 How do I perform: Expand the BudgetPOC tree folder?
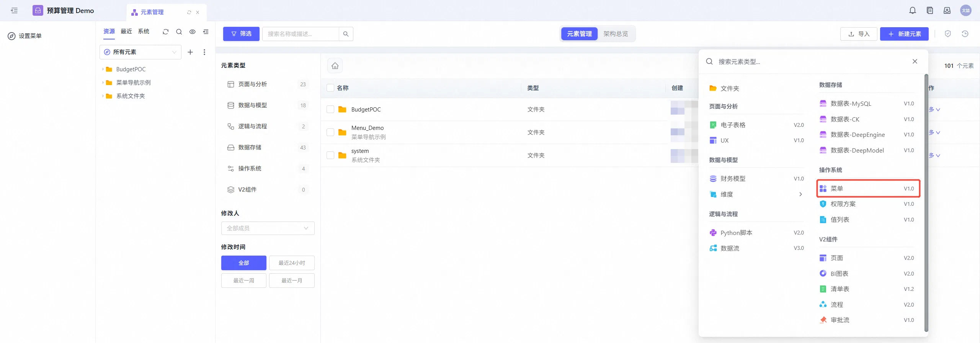tap(103, 69)
